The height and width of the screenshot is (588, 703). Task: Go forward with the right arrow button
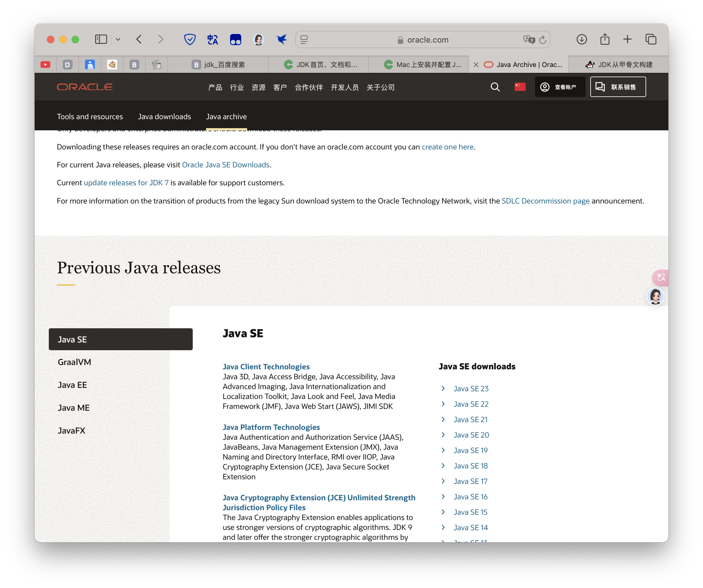click(x=161, y=40)
